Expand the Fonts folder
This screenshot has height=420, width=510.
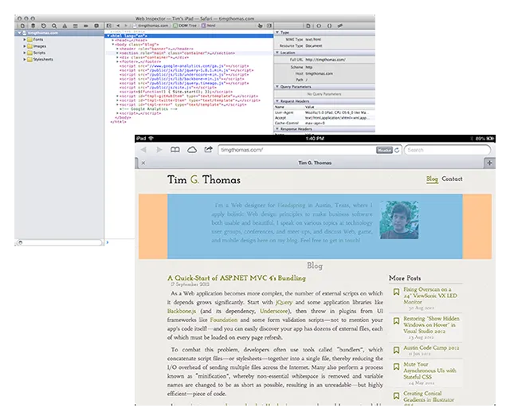25,39
